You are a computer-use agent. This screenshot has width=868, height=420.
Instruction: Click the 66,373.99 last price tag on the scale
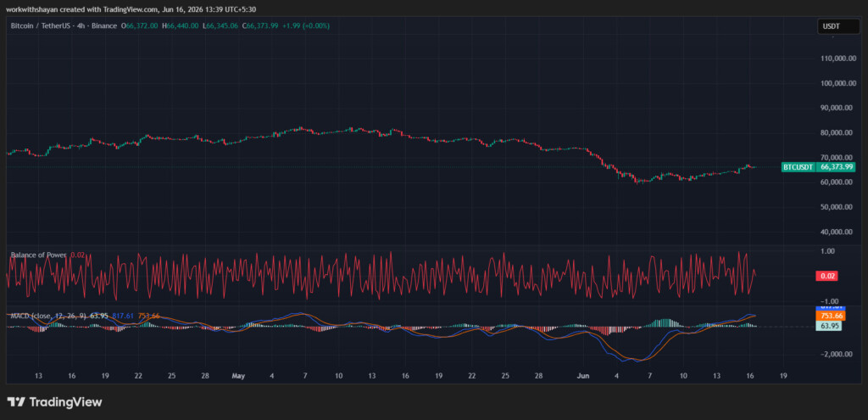836,167
